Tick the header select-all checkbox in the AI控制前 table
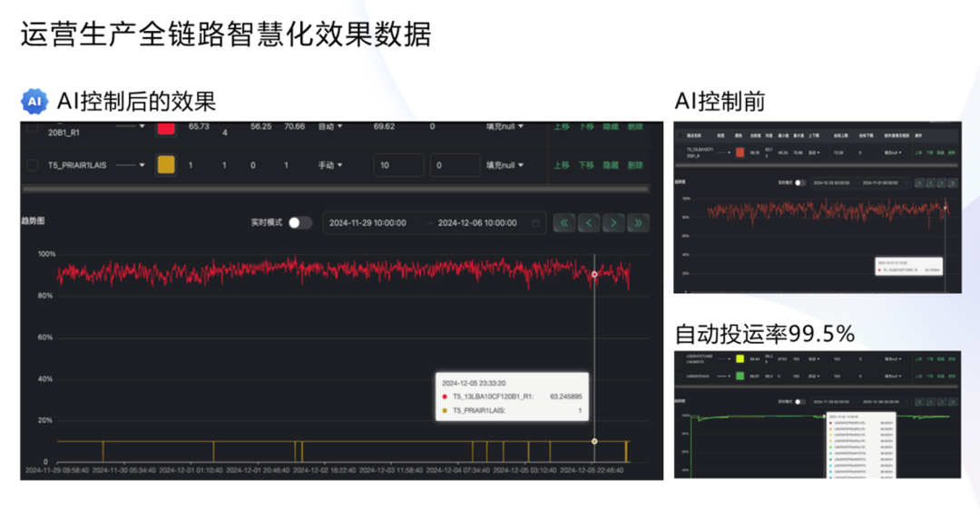980x529 pixels. [680, 135]
